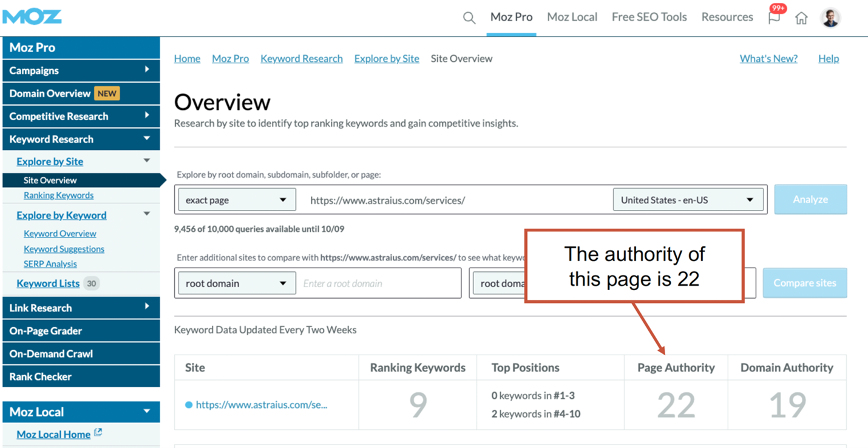Image resolution: width=868 pixels, height=448 pixels.
Task: Expand Campaigns sidebar section
Action: click(81, 70)
